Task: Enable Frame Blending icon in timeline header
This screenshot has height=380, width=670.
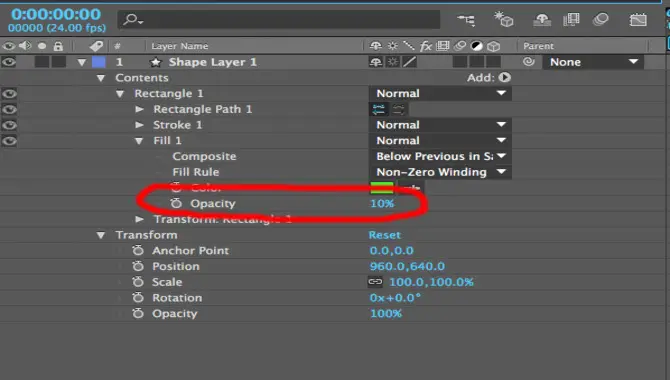Action: click(x=571, y=20)
